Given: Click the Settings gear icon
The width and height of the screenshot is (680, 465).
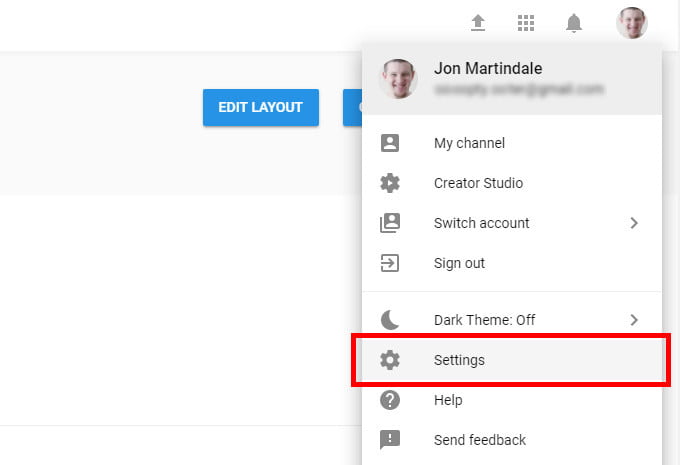Looking at the screenshot, I should coord(390,360).
